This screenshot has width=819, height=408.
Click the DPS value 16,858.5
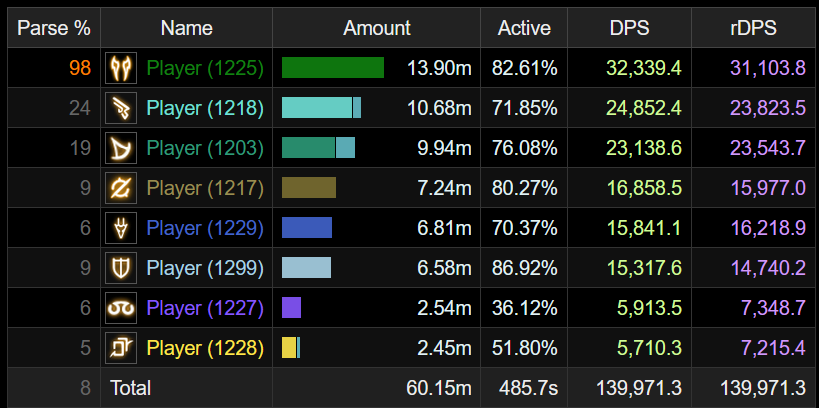(x=644, y=188)
